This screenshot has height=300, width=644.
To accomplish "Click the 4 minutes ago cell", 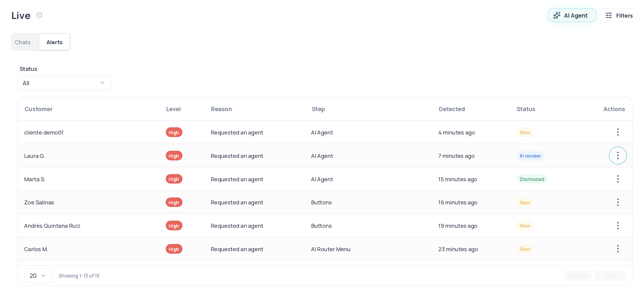I will [x=456, y=133].
